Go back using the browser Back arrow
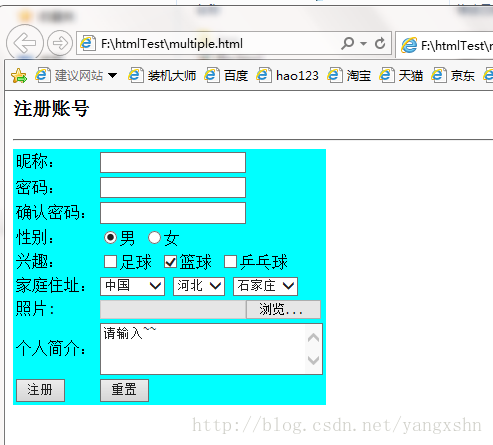493x445 pixels. (x=25, y=43)
